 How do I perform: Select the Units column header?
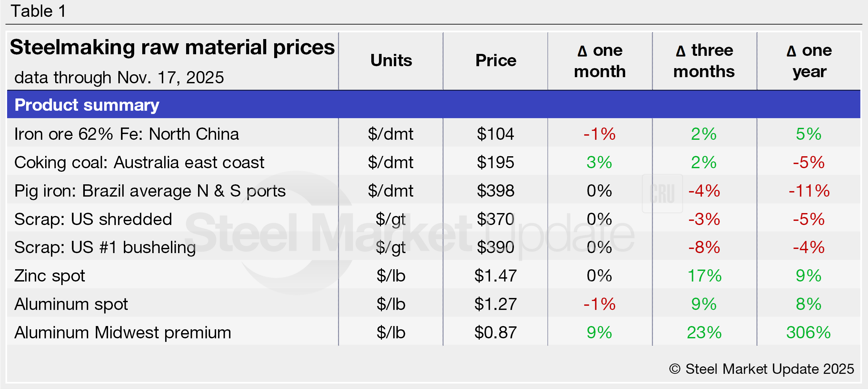(391, 61)
